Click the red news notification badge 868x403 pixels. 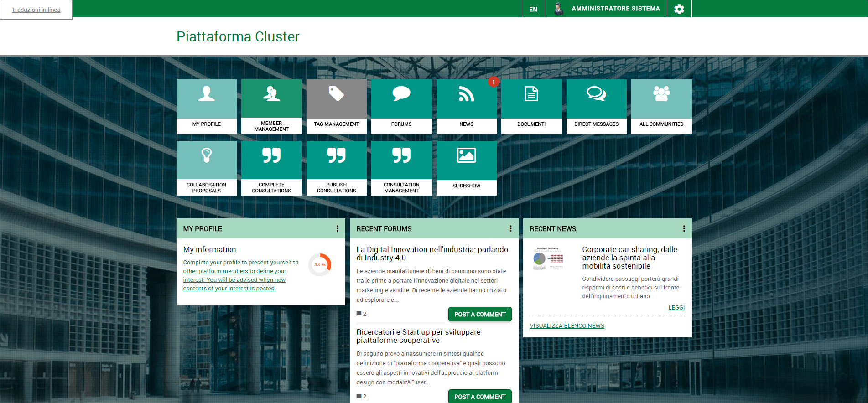493,82
